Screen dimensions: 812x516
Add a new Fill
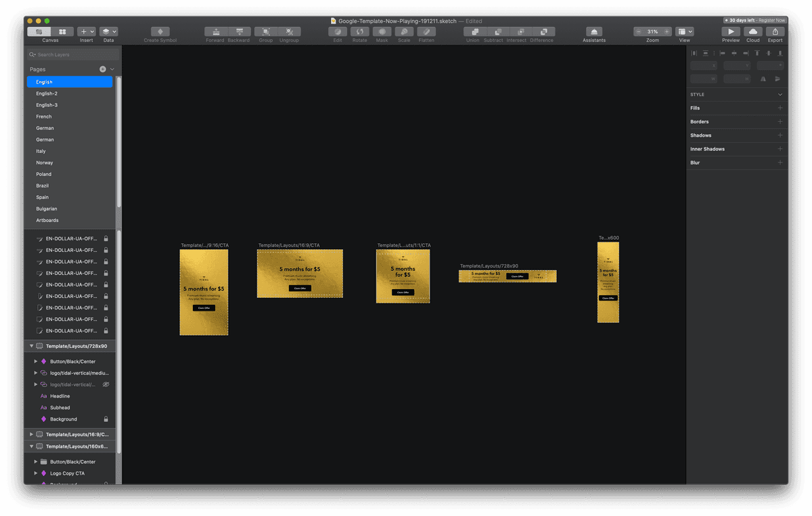point(780,108)
